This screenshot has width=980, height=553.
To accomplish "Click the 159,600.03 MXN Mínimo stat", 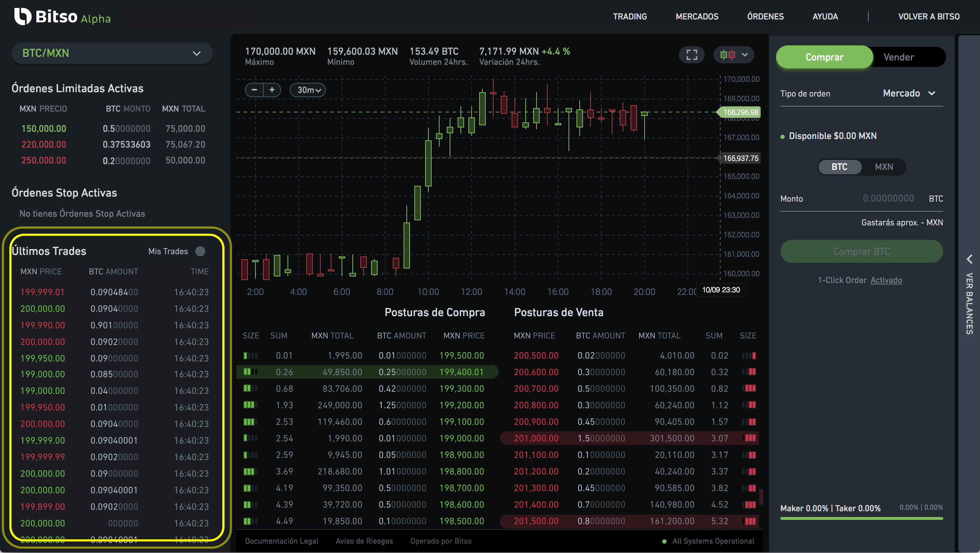I will tap(362, 56).
